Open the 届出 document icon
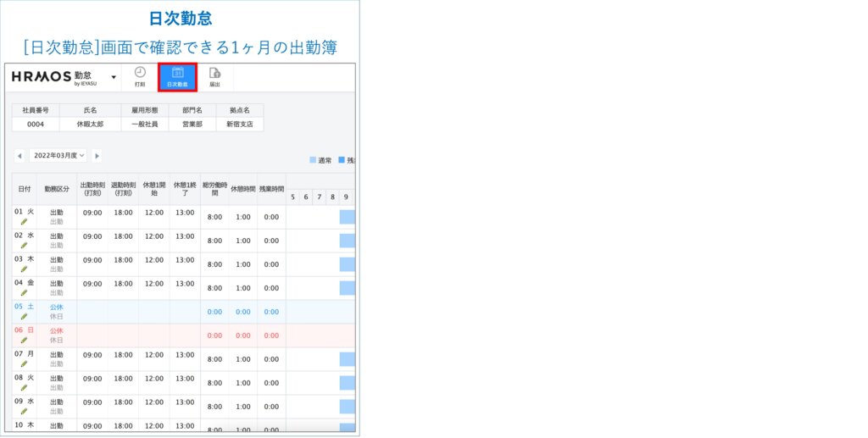 pos(214,76)
